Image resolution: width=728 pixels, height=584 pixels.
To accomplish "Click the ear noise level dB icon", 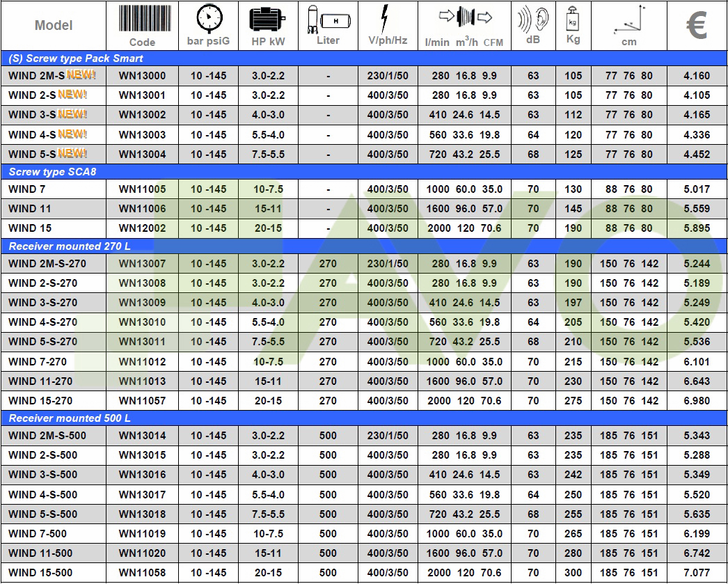I will pyautogui.click(x=533, y=19).
